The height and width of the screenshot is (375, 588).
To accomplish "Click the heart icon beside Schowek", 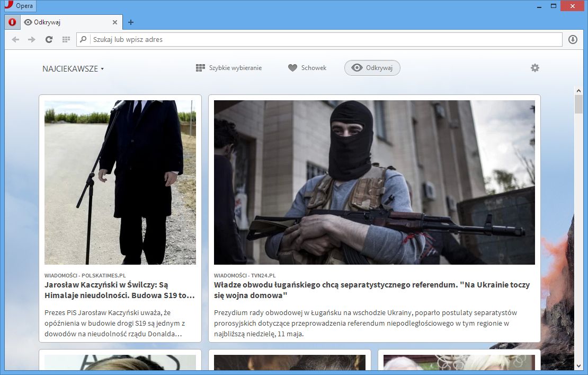I will [x=293, y=67].
